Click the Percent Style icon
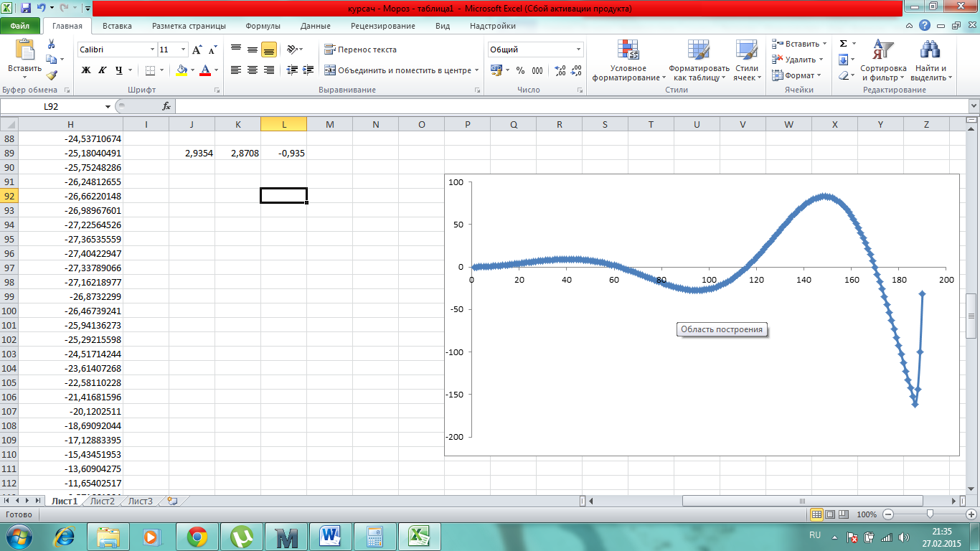 (x=520, y=70)
